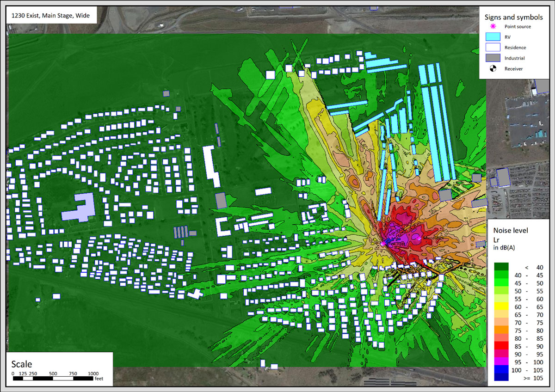Click the '80 - 85' color swatch
The image size is (555, 392).
tap(501, 337)
